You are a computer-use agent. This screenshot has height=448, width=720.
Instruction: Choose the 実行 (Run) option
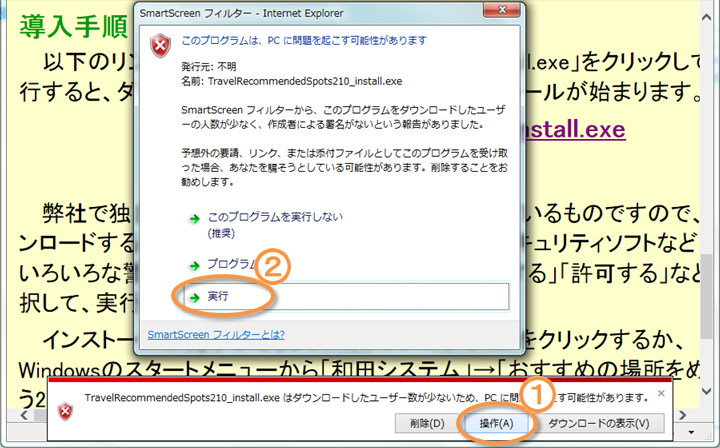[x=347, y=297]
